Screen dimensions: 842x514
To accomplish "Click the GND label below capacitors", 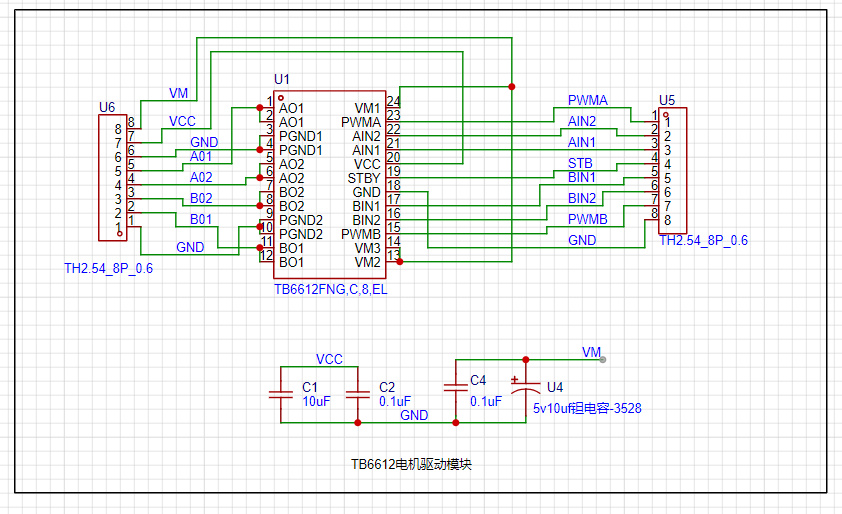I will tap(414, 415).
